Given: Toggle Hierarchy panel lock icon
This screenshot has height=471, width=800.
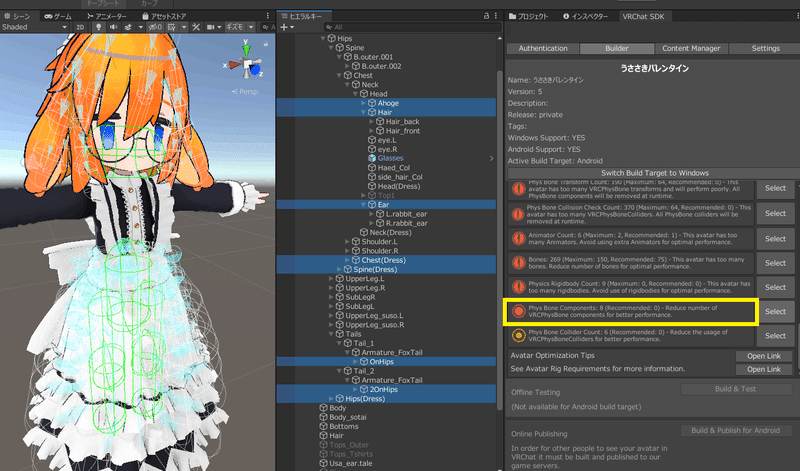Looking at the screenshot, I should tap(486, 16).
